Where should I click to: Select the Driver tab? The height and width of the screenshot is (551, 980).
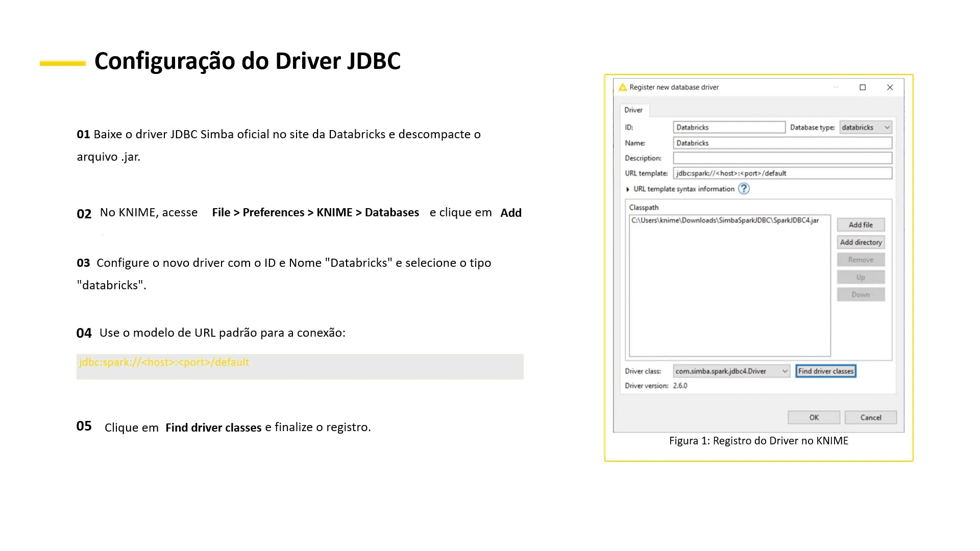click(x=633, y=110)
